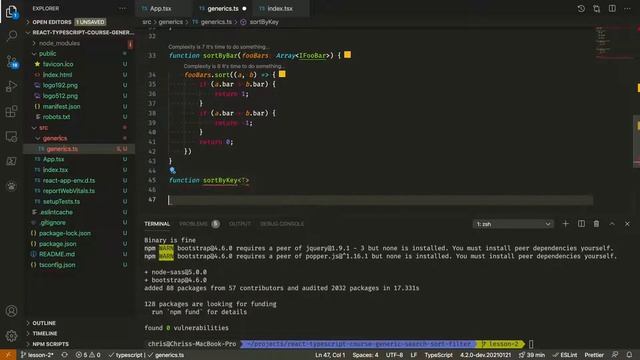
Task: Open Explorer more actions ellipsis
Action: pyautogui.click(x=122, y=9)
